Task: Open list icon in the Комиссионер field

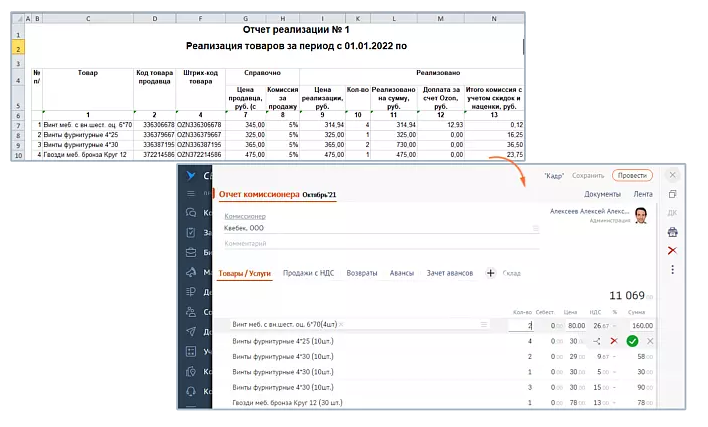Action: point(536,228)
